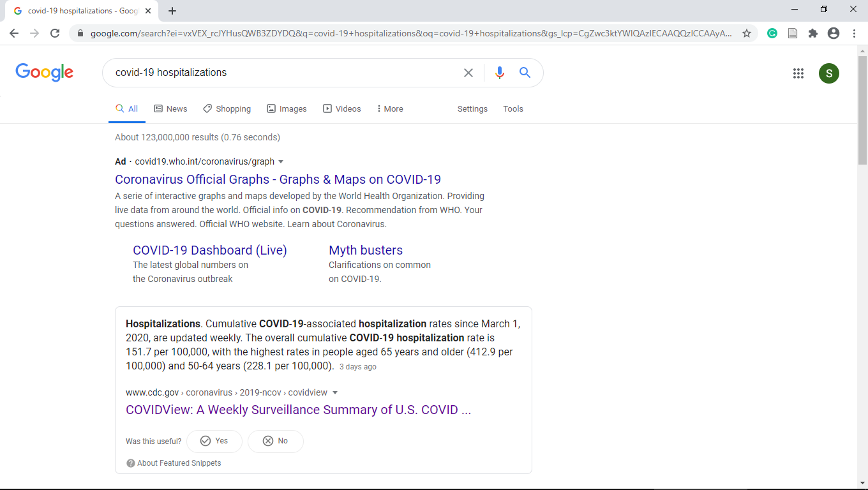The width and height of the screenshot is (868, 490).
Task: Open the Chrome three-dot menu
Action: (x=854, y=33)
